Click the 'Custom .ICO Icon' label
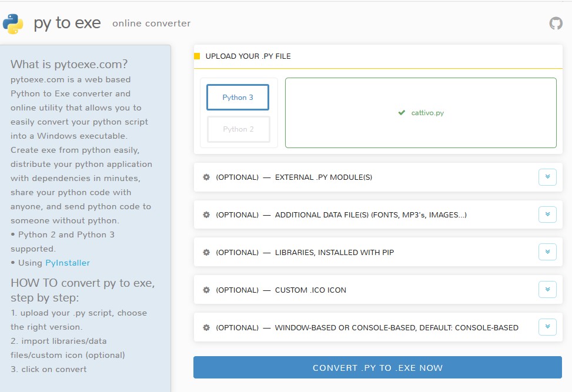The image size is (572, 392). tap(310, 290)
